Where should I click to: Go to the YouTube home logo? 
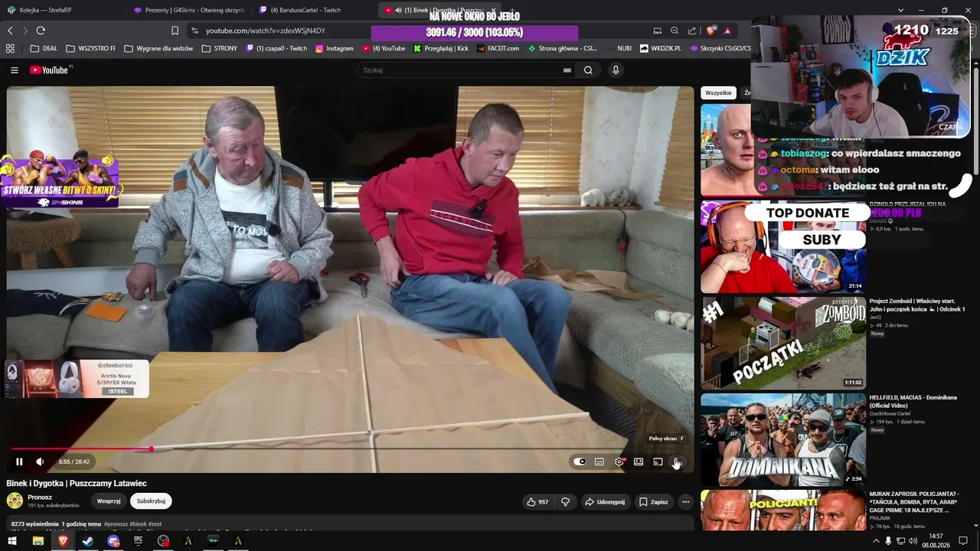51,70
